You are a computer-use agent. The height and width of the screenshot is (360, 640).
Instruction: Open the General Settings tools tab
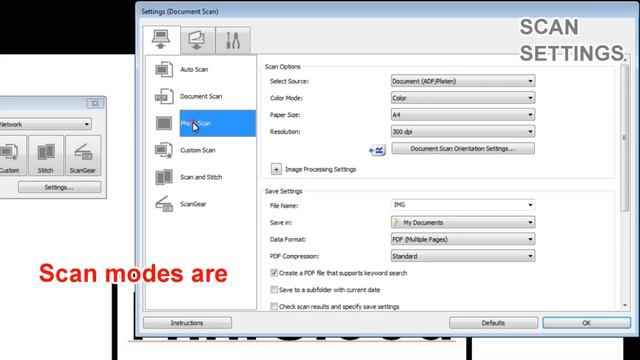point(233,40)
